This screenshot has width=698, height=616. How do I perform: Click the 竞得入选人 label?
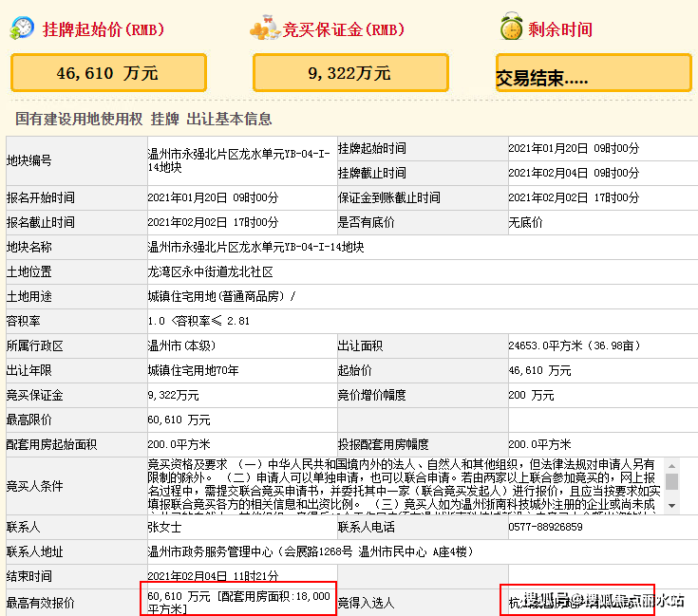point(366,604)
